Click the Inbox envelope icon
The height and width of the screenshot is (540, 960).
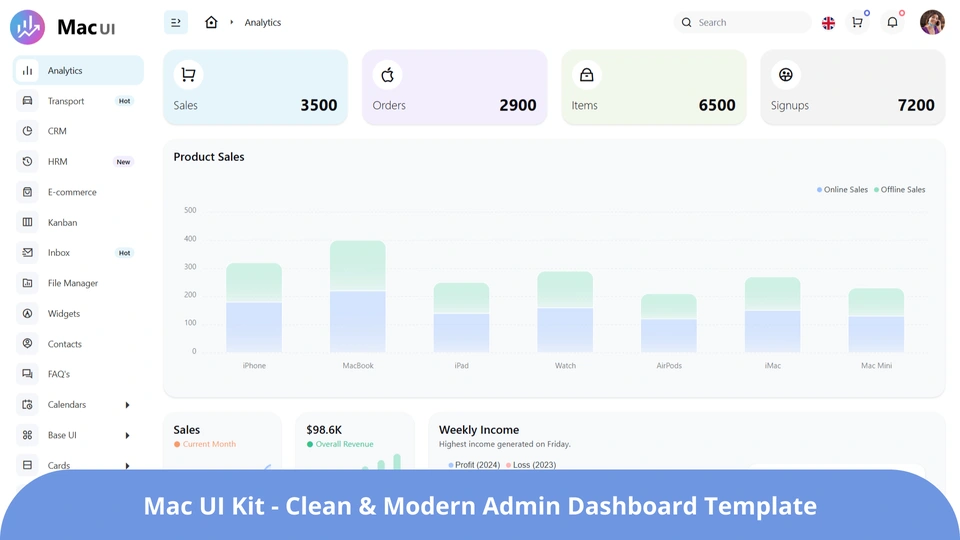pyautogui.click(x=28, y=252)
